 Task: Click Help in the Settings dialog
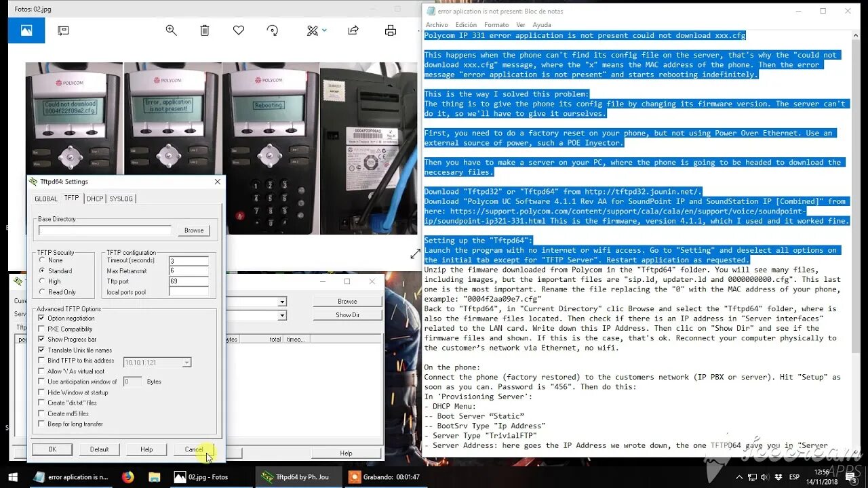pos(146,449)
